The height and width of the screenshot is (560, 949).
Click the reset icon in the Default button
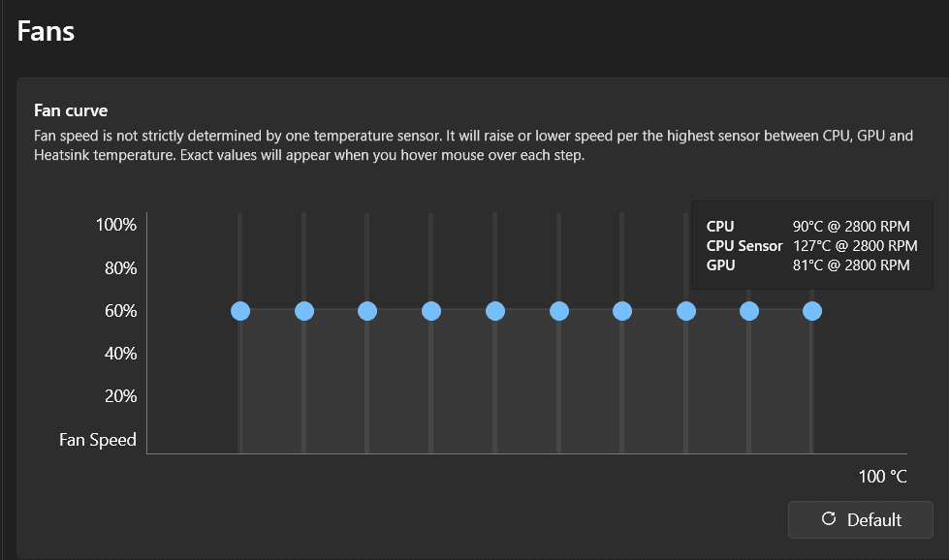pos(828,519)
